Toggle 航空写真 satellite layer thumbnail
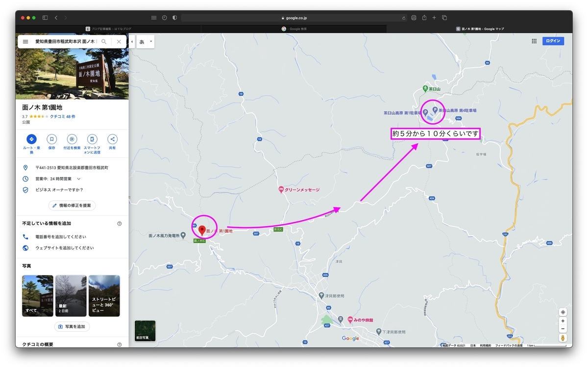 [145, 331]
